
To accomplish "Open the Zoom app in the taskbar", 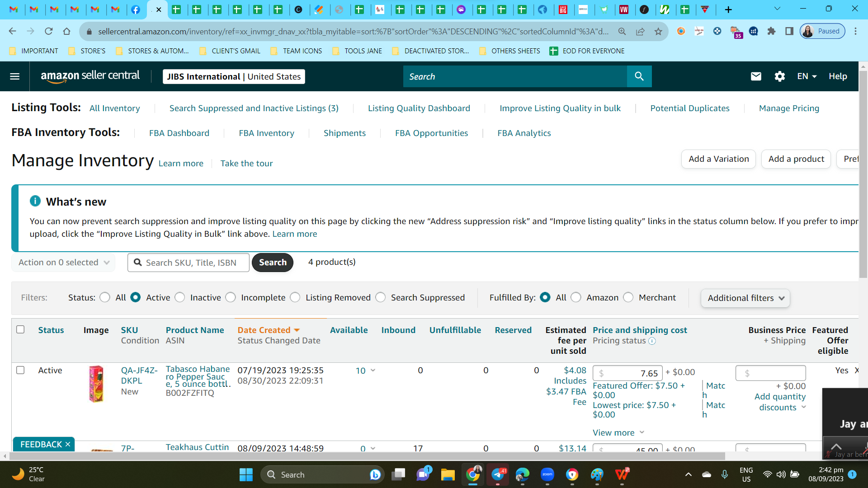I will coord(547,474).
